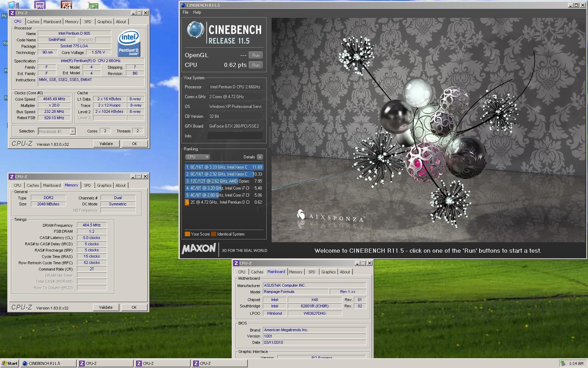Click the Rampage Formula model field
This screenshot has height=368, width=588.
296,292
